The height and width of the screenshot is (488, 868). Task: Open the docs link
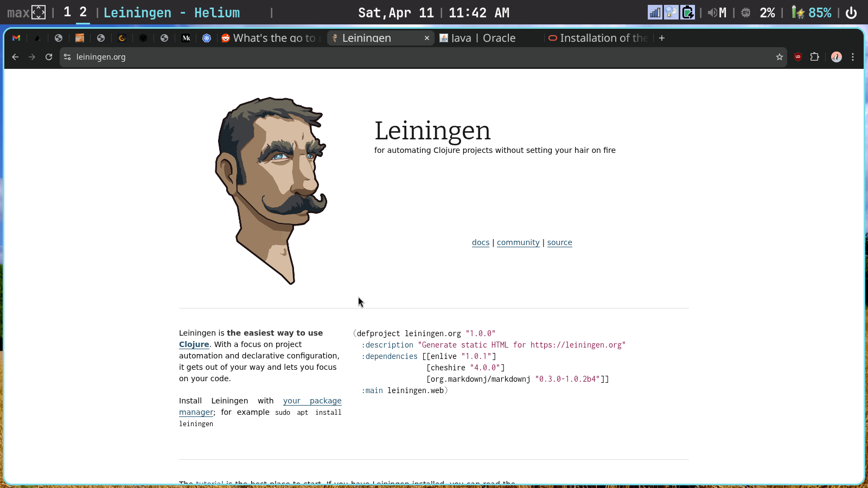[481, 242]
